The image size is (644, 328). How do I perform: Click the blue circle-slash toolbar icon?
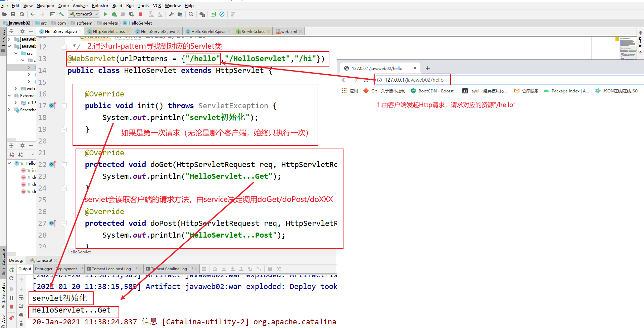tap(222, 14)
